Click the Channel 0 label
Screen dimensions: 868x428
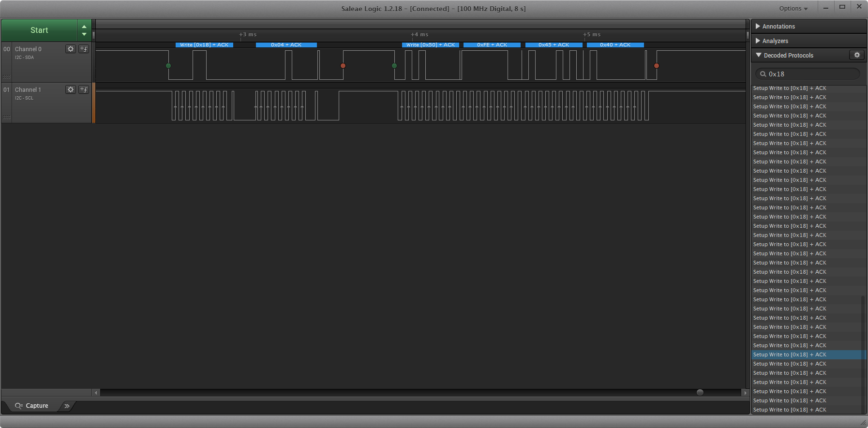(28, 49)
